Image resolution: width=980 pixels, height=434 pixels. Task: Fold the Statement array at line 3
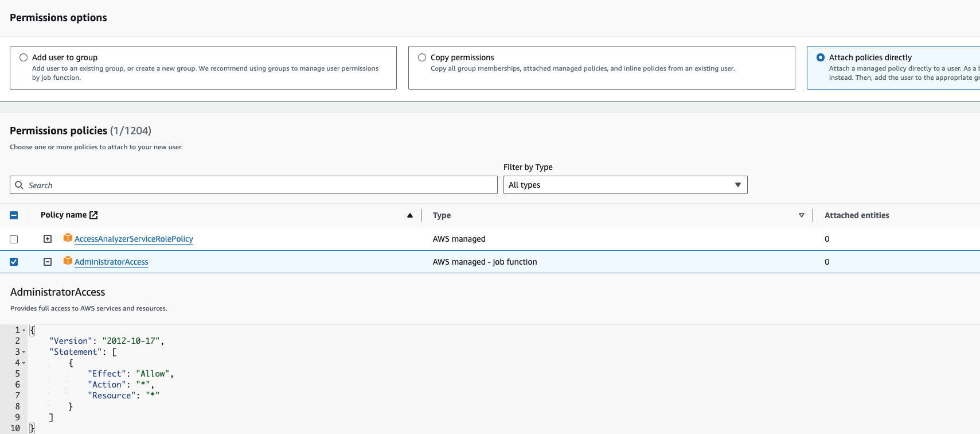coord(24,352)
